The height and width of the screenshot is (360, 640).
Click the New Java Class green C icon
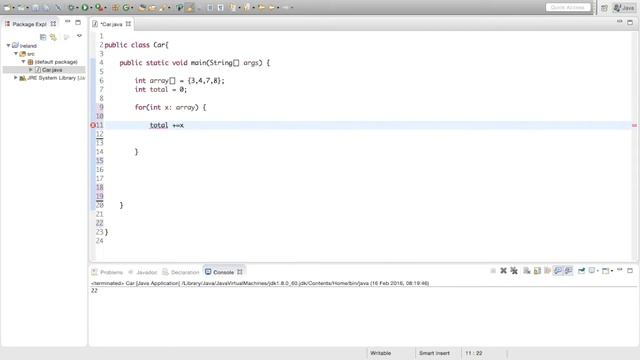(126, 7)
